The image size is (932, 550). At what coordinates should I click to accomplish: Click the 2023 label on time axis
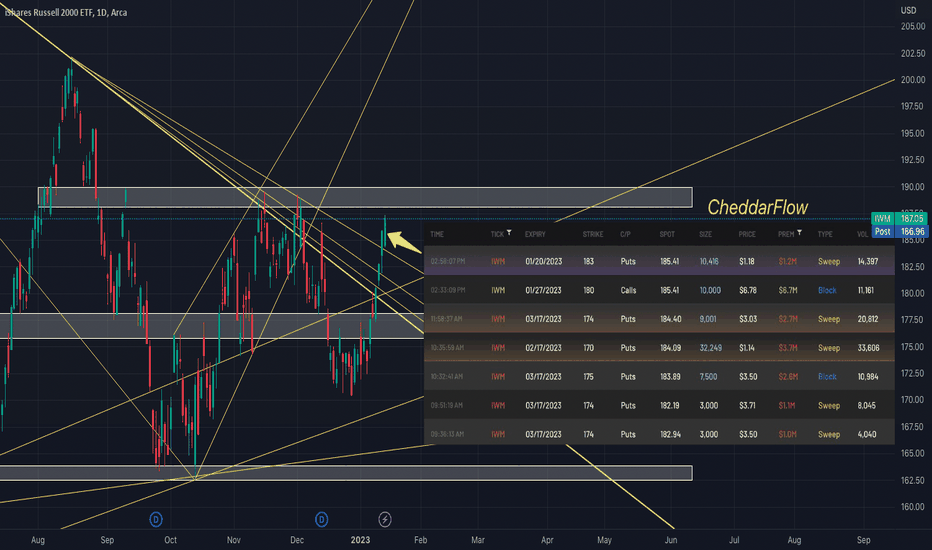click(x=360, y=540)
